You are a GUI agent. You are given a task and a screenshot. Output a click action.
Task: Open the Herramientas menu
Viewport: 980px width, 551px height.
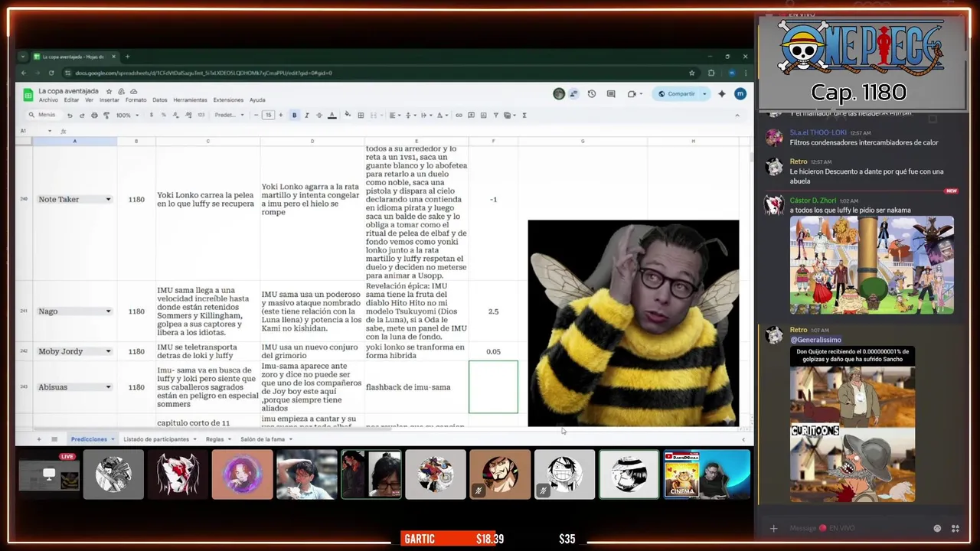(x=190, y=100)
